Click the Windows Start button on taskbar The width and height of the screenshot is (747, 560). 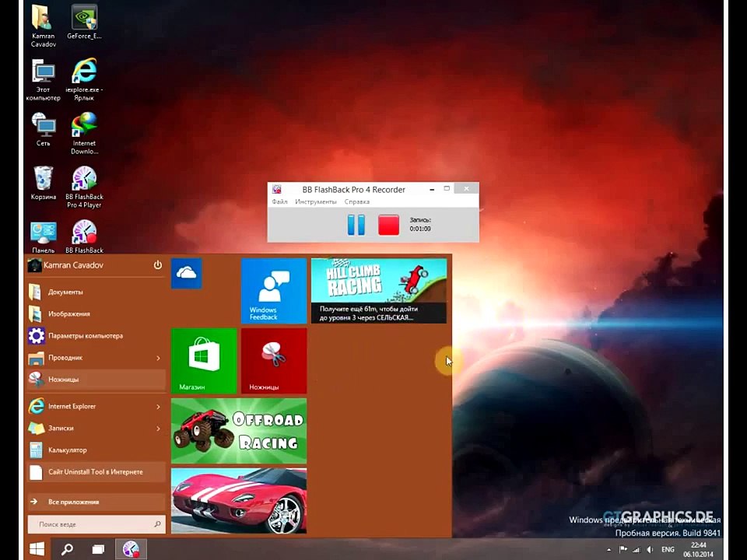pos(37,549)
